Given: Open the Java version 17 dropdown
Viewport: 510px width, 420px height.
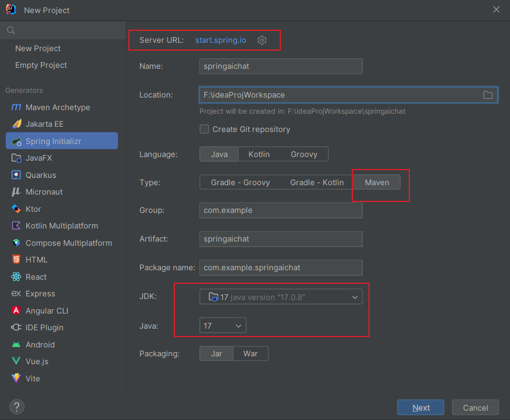Looking at the screenshot, I should tap(223, 326).
